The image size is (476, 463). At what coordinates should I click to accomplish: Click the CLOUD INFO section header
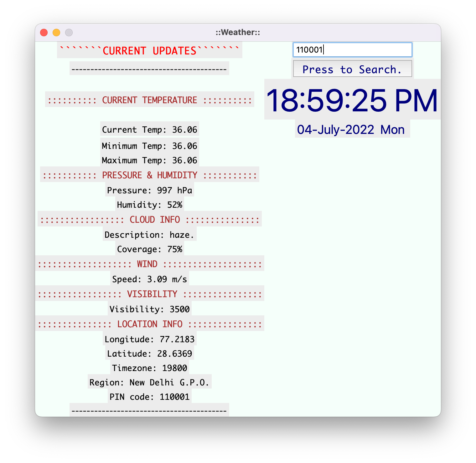150,219
